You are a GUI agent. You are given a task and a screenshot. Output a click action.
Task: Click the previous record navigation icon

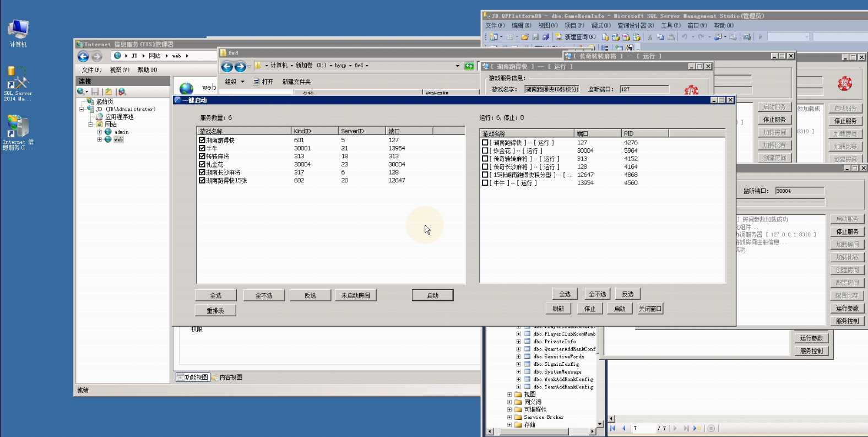[623, 428]
